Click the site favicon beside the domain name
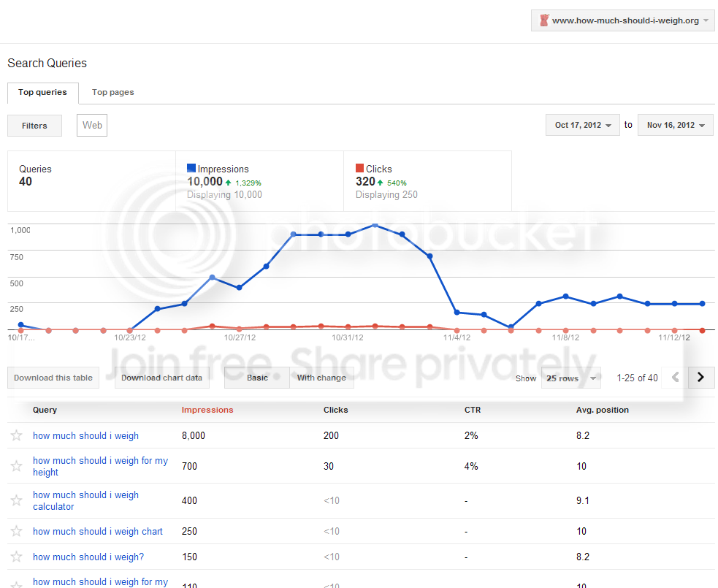The height and width of the screenshot is (588, 718). pyautogui.click(x=544, y=20)
